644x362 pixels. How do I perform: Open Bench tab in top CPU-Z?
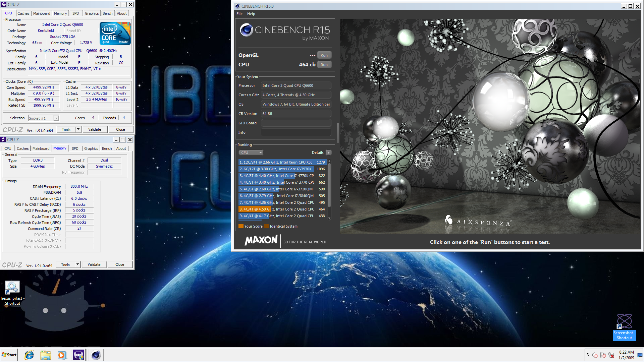point(108,13)
